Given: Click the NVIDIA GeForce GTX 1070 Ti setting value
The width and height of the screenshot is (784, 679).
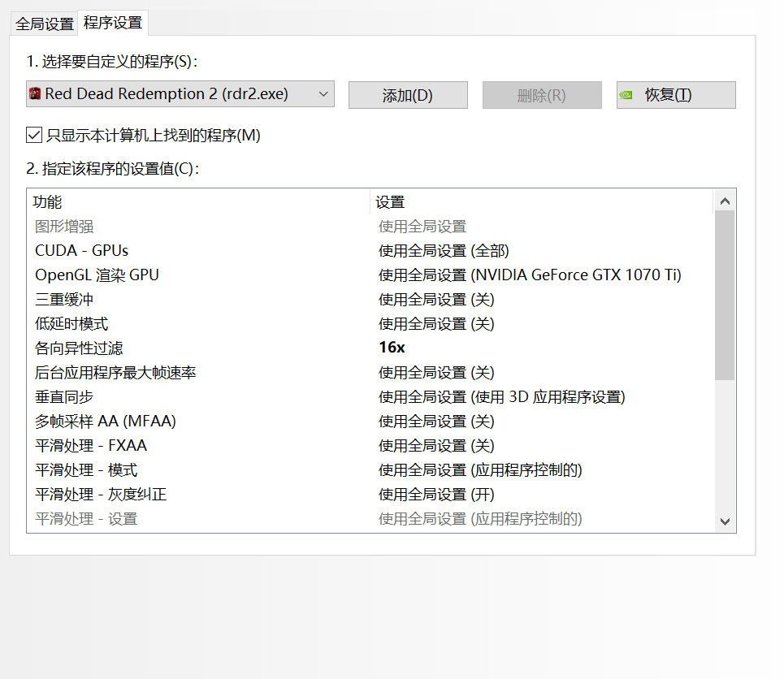Looking at the screenshot, I should [x=530, y=275].
